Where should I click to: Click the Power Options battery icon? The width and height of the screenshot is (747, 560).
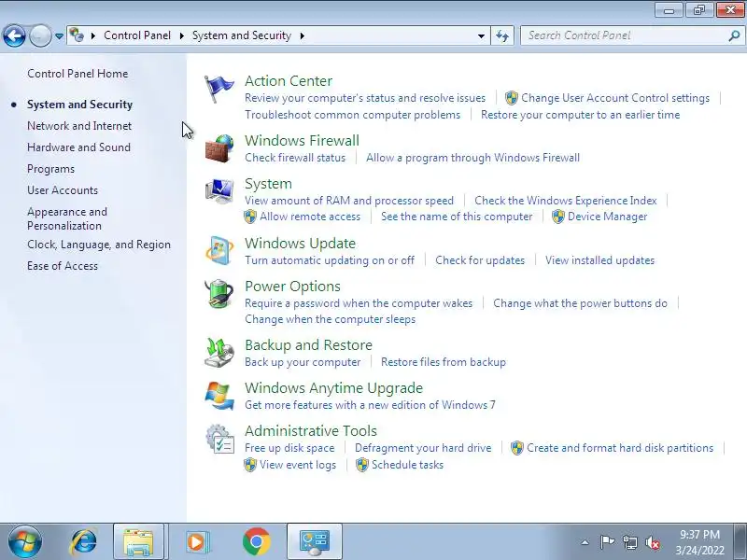point(219,294)
